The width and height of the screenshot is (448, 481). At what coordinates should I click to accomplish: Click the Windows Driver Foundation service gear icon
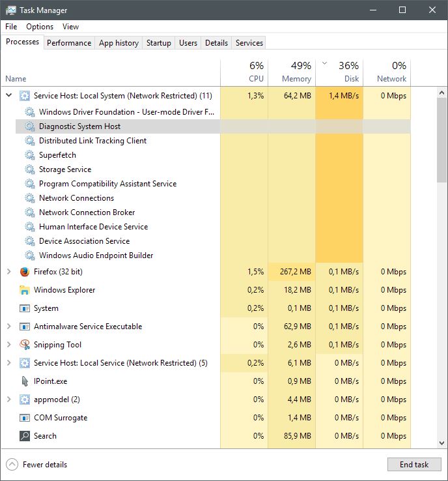(x=30, y=112)
